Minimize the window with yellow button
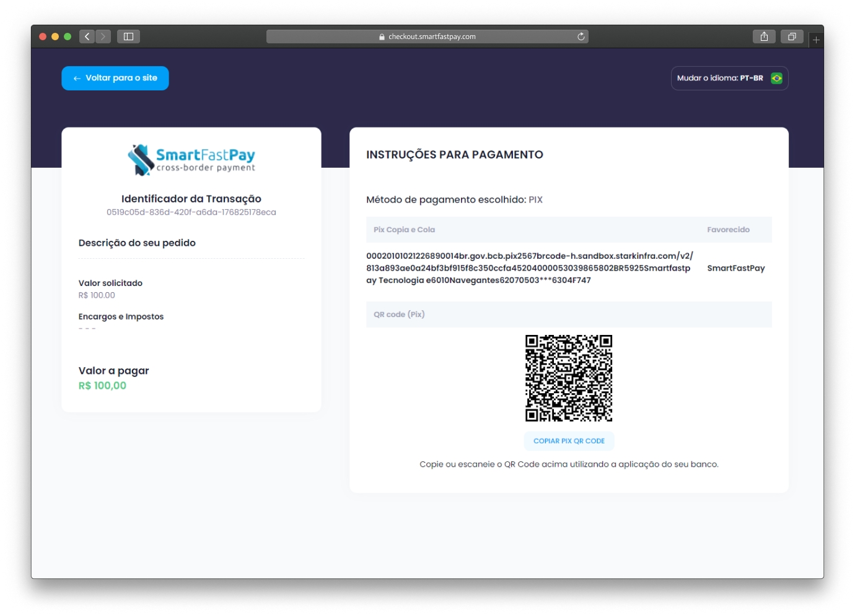This screenshot has height=616, width=855. [55, 37]
